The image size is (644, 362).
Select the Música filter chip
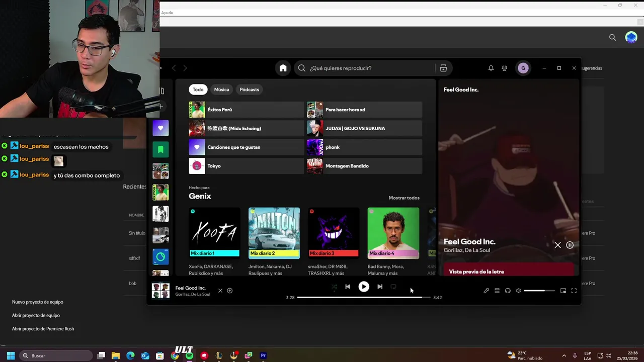pyautogui.click(x=221, y=89)
